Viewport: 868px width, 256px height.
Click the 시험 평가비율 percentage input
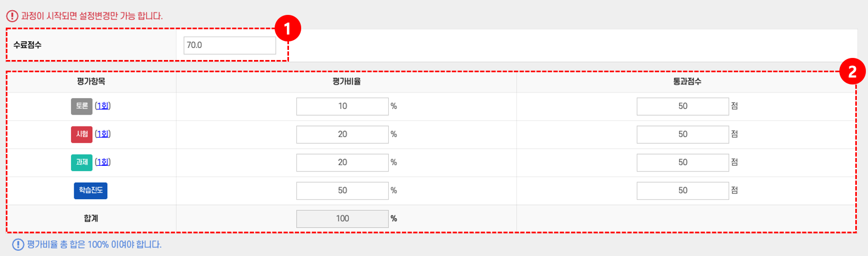click(342, 134)
